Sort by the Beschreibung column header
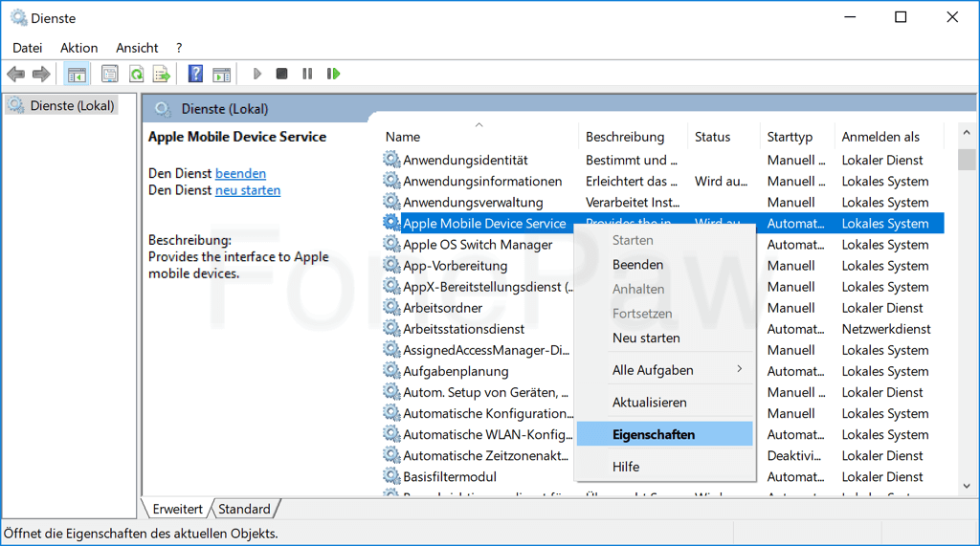This screenshot has width=980, height=546. click(x=634, y=137)
